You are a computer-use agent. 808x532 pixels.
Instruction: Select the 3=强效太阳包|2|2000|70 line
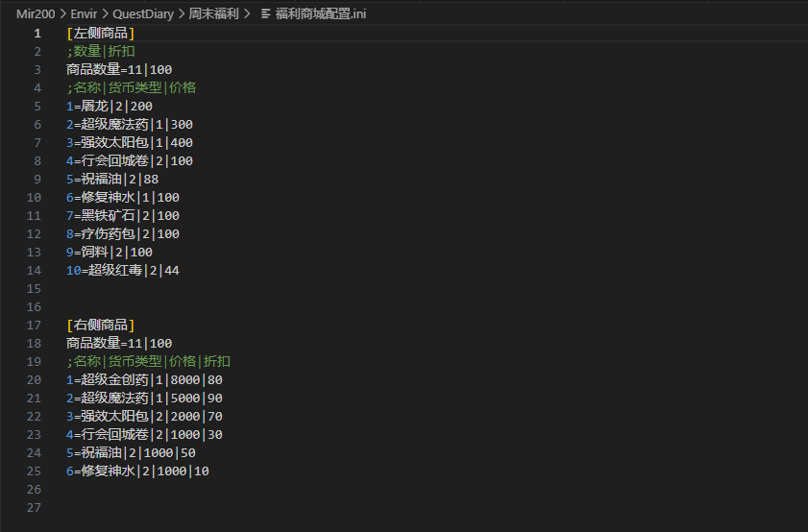point(144,417)
